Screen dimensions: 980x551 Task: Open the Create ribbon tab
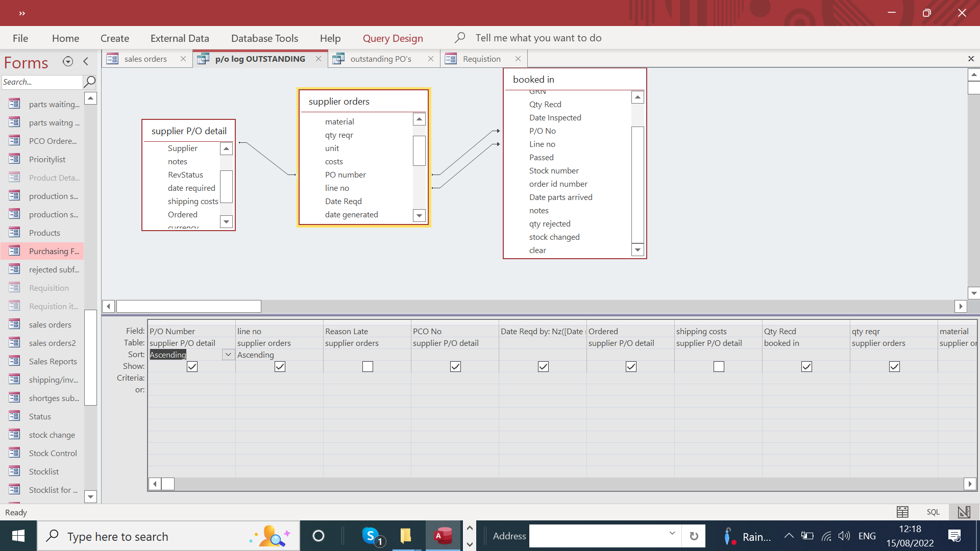115,38
